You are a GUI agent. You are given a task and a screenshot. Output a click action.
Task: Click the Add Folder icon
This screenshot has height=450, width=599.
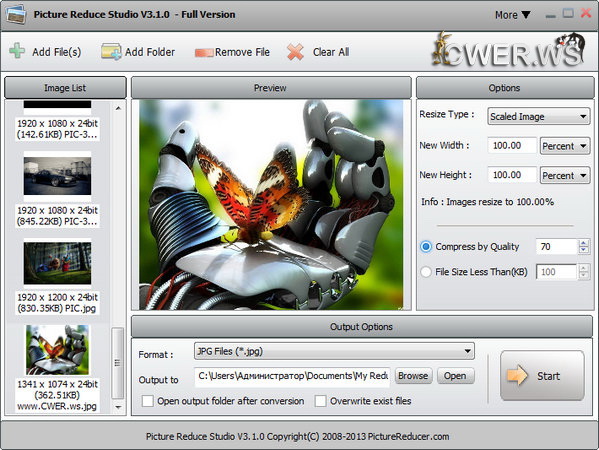[111, 52]
